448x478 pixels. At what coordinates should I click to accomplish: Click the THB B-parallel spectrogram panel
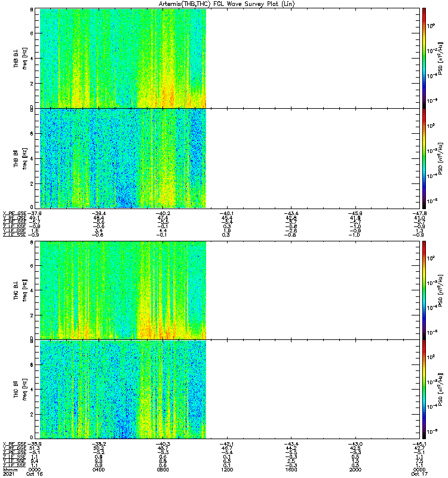tap(227, 158)
